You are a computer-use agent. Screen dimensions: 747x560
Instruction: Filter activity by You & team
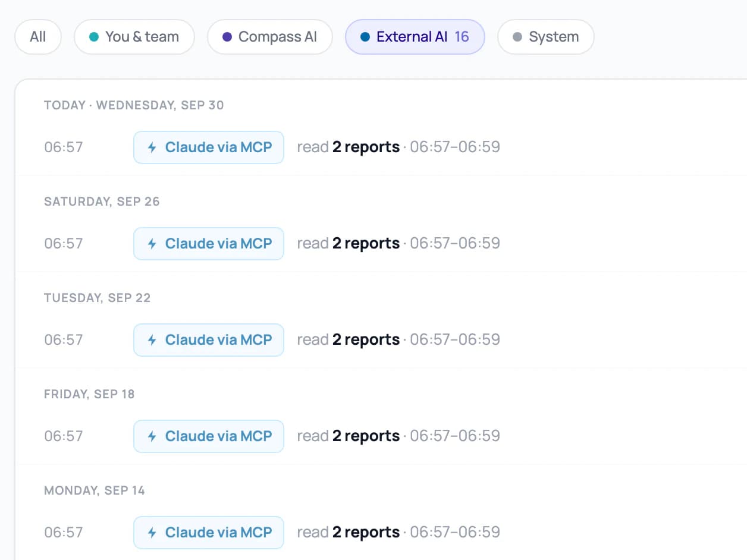[x=134, y=37]
